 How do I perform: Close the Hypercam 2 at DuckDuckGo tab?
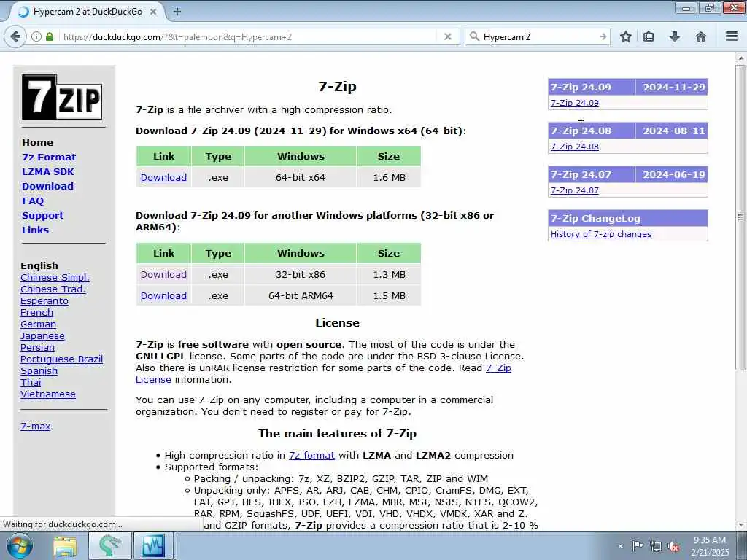point(153,12)
